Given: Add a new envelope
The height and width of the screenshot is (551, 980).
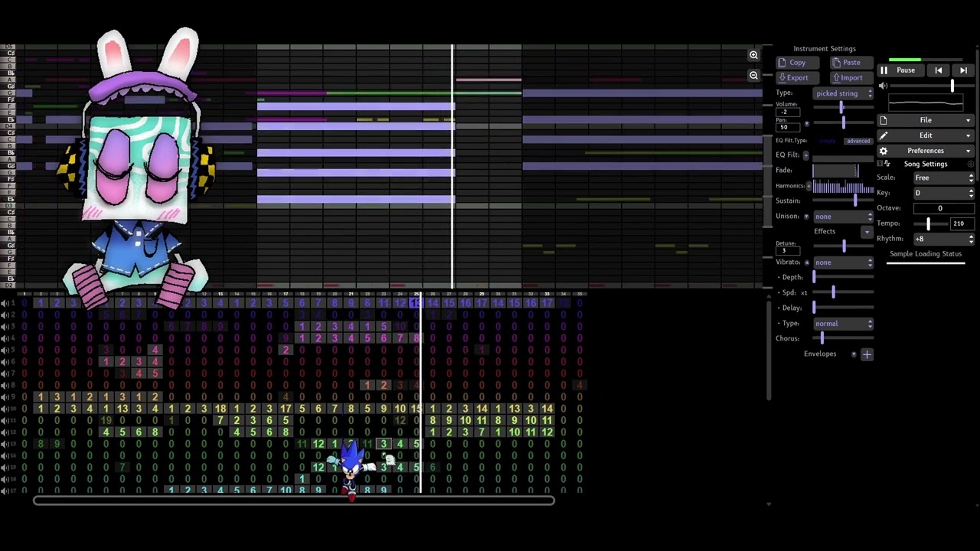Looking at the screenshot, I should click(x=867, y=354).
